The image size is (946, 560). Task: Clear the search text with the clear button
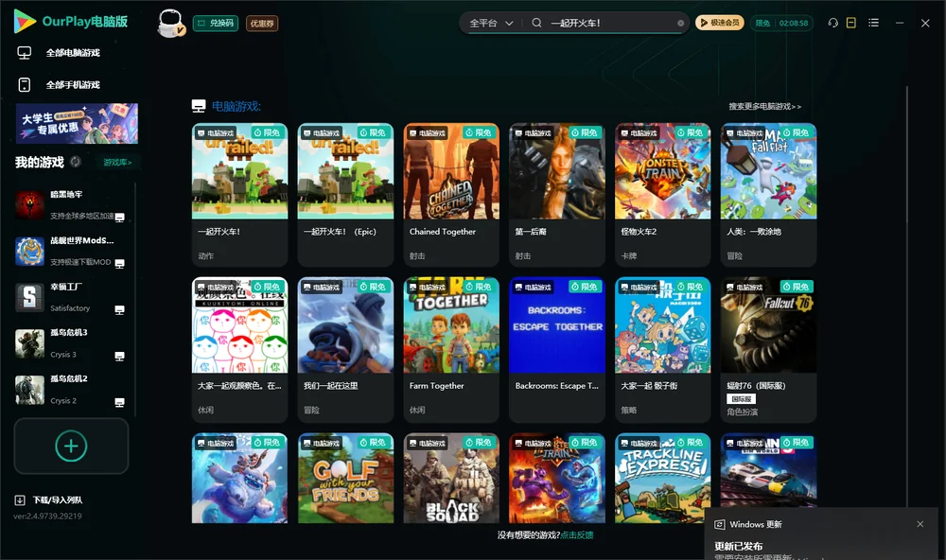tap(680, 24)
